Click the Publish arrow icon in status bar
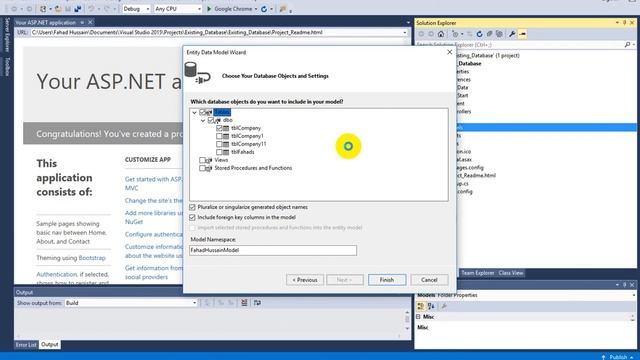This screenshot has height=360, width=640. click(604, 357)
